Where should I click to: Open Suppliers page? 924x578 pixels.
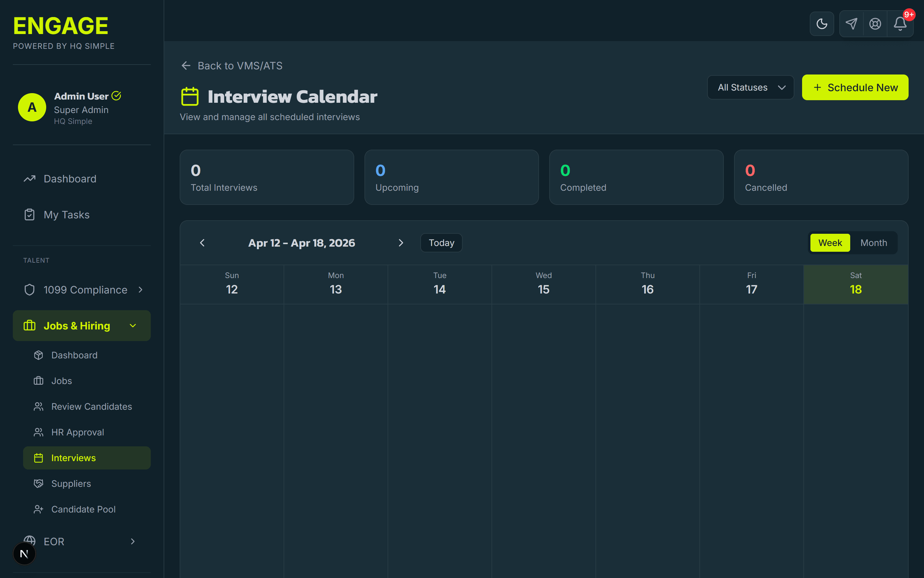click(87, 484)
